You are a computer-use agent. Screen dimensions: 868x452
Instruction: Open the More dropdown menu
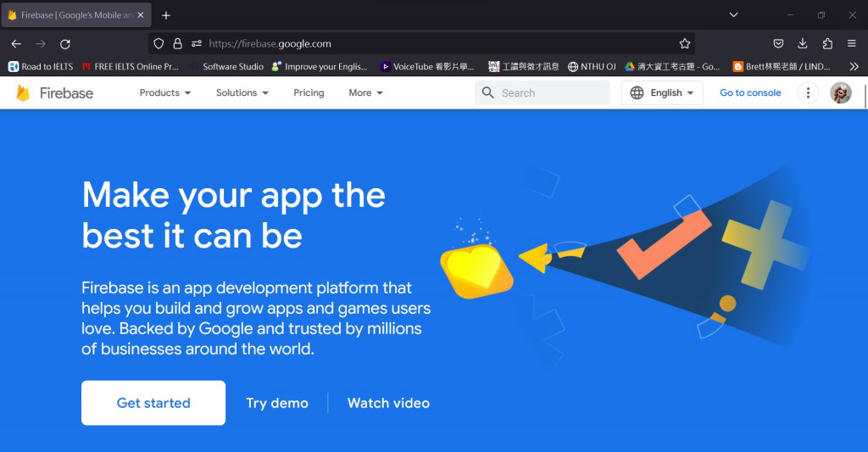tap(365, 92)
